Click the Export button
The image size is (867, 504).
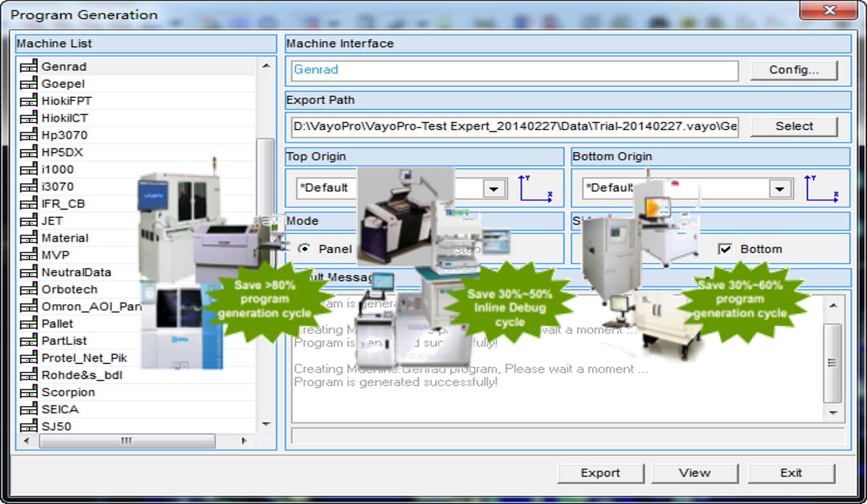pyautogui.click(x=600, y=473)
